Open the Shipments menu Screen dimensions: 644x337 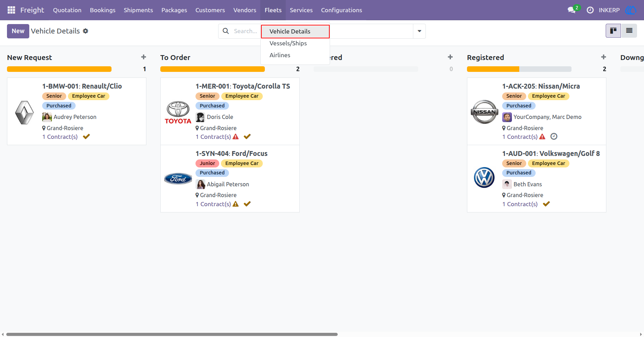pyautogui.click(x=138, y=10)
